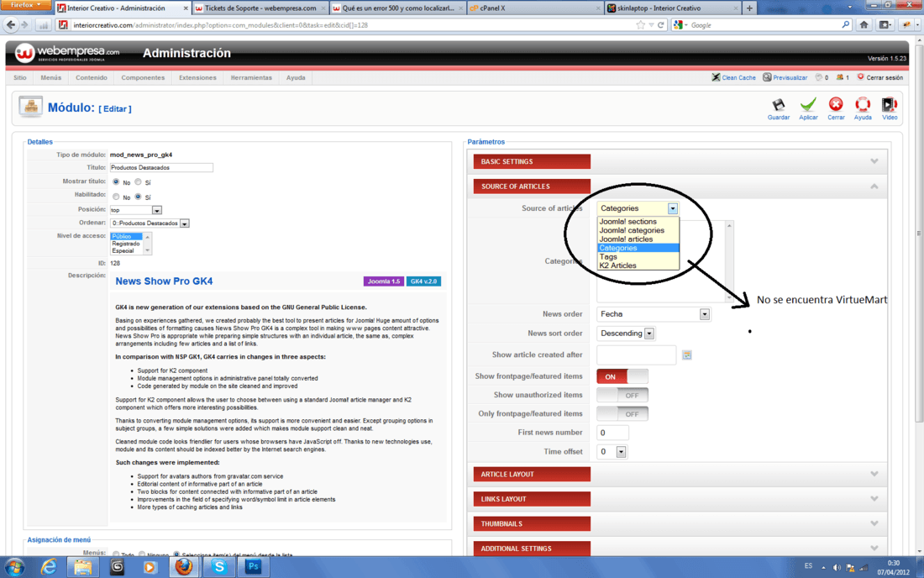Click the Aplicar green check icon
Screen dimensions: 924x578
(808, 105)
